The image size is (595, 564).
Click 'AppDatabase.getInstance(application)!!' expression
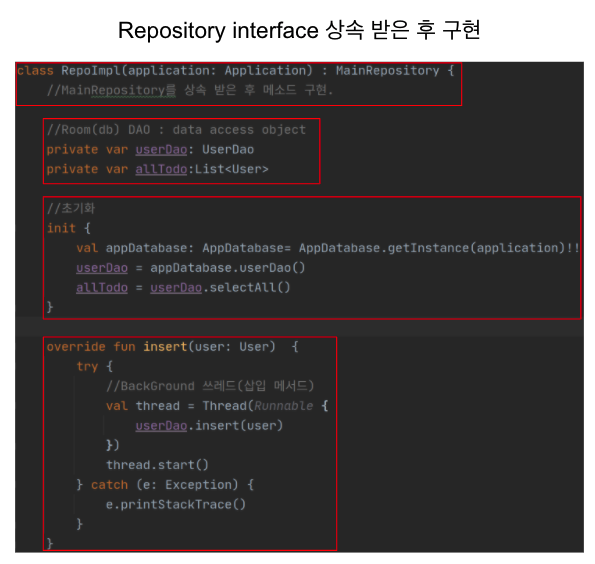tap(439, 248)
